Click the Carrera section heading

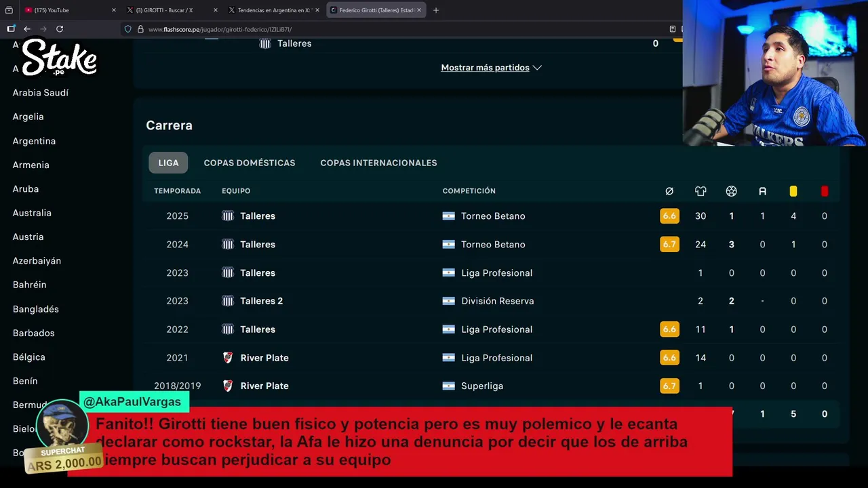click(169, 125)
